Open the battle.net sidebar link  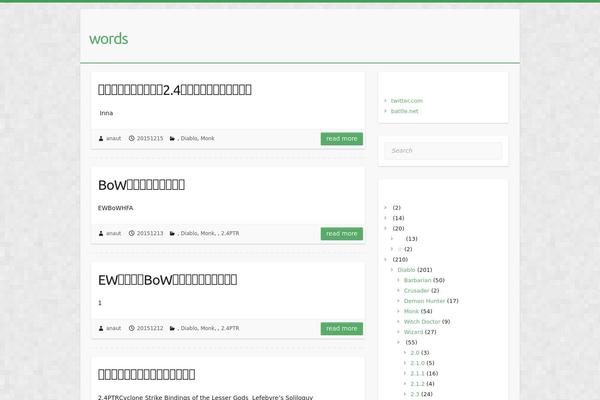pos(404,111)
